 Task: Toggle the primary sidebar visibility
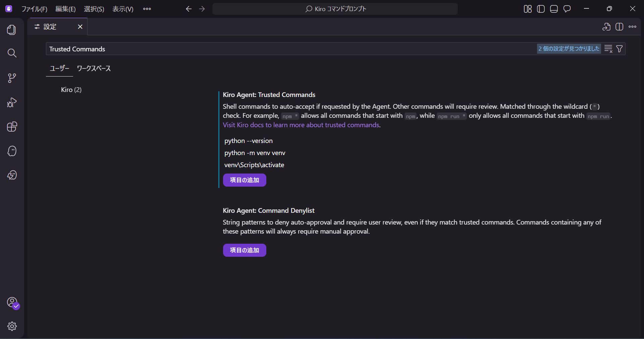pos(541,9)
